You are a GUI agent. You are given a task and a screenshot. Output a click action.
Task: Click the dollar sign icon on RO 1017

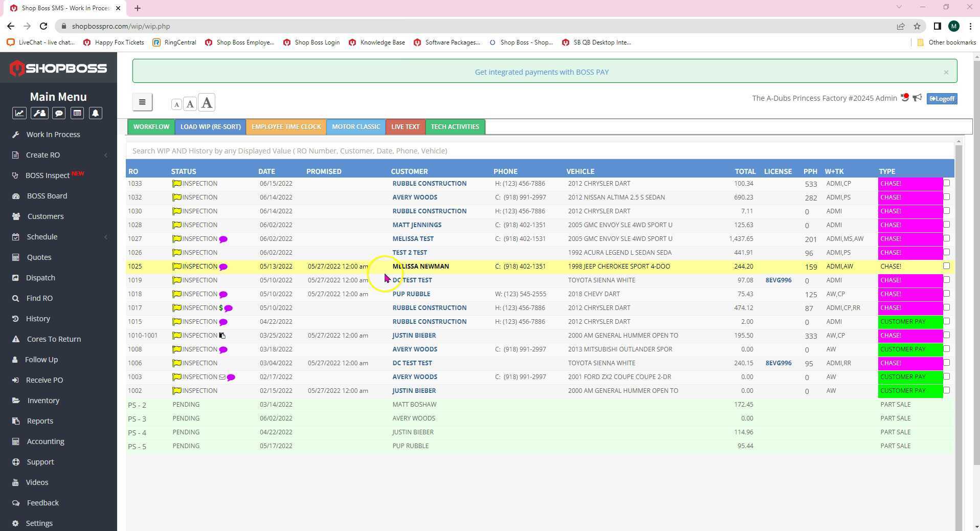tap(221, 308)
